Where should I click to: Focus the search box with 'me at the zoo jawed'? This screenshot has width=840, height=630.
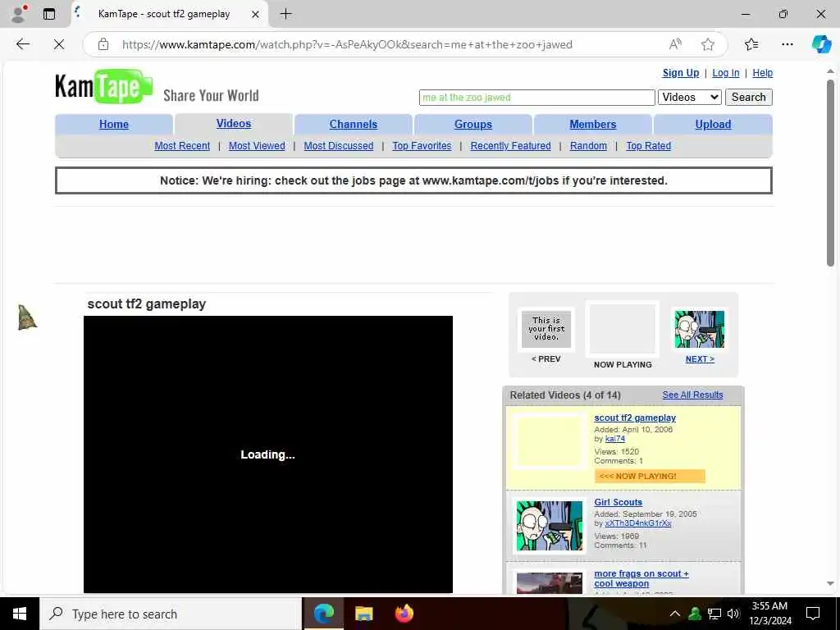point(536,98)
